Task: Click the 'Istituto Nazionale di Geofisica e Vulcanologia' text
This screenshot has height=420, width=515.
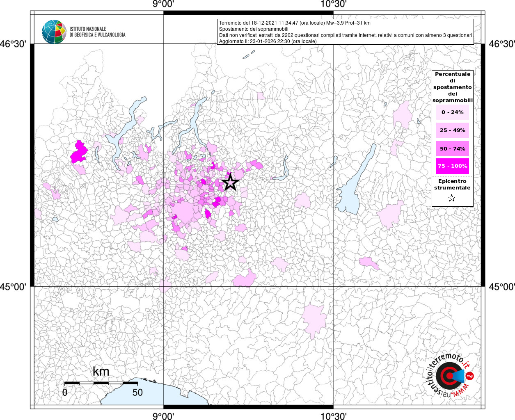Action: pyautogui.click(x=97, y=32)
